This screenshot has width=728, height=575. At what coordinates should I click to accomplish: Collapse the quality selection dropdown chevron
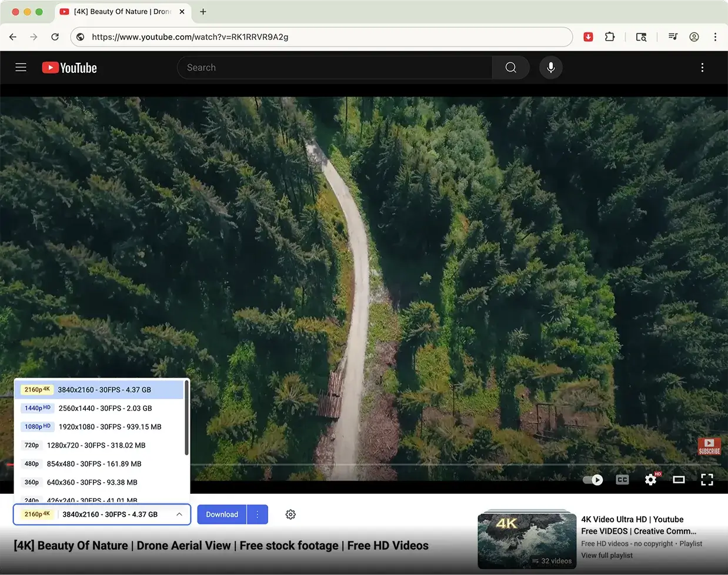(179, 514)
